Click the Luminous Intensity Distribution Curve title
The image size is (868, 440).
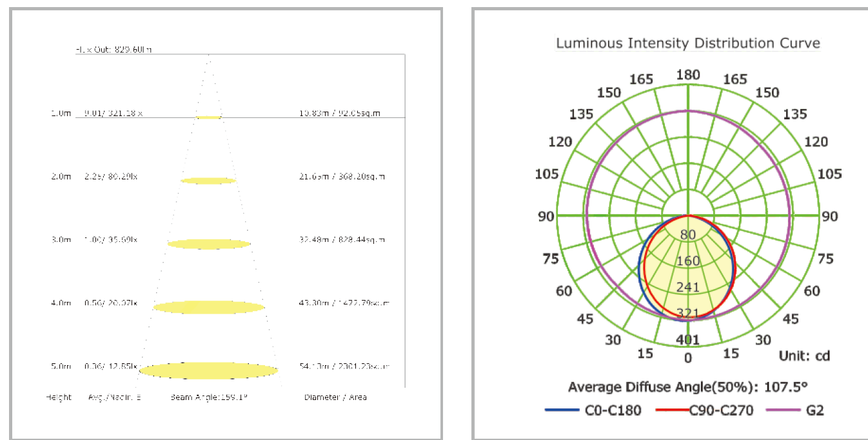point(688,43)
